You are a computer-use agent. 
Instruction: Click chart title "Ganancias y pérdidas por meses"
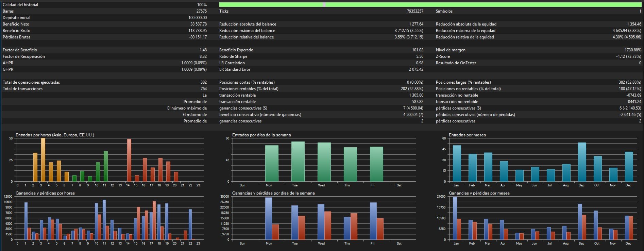click(479, 193)
